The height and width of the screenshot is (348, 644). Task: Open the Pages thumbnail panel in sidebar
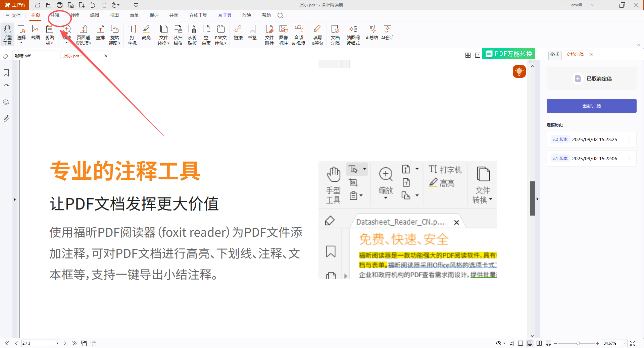click(x=6, y=88)
